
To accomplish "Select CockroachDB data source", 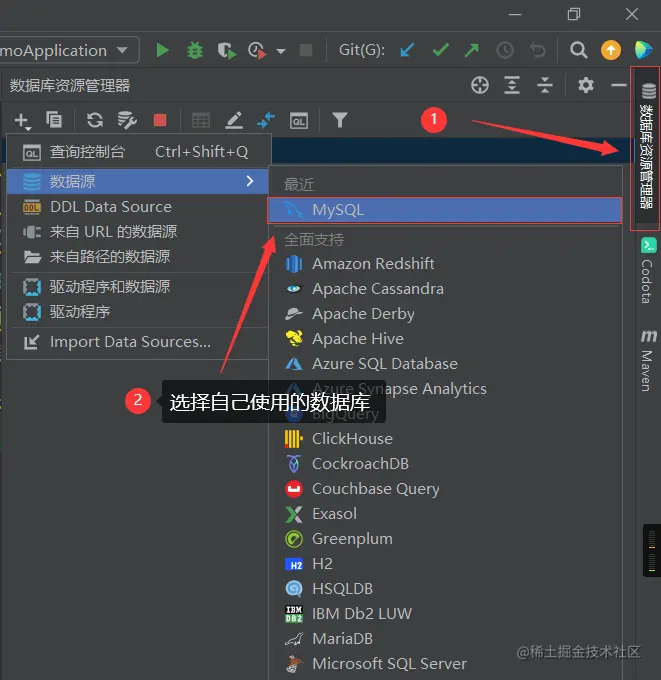I will 446,464.
